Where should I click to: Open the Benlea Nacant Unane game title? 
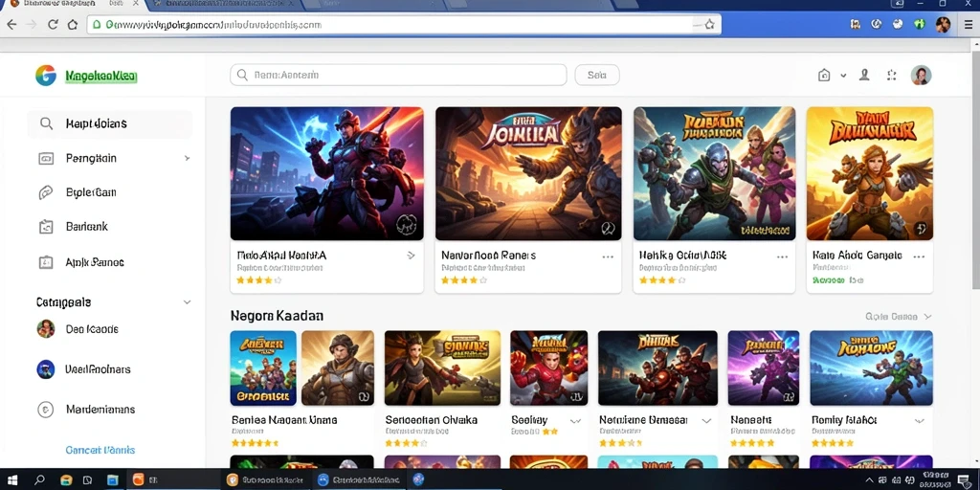pos(284,420)
